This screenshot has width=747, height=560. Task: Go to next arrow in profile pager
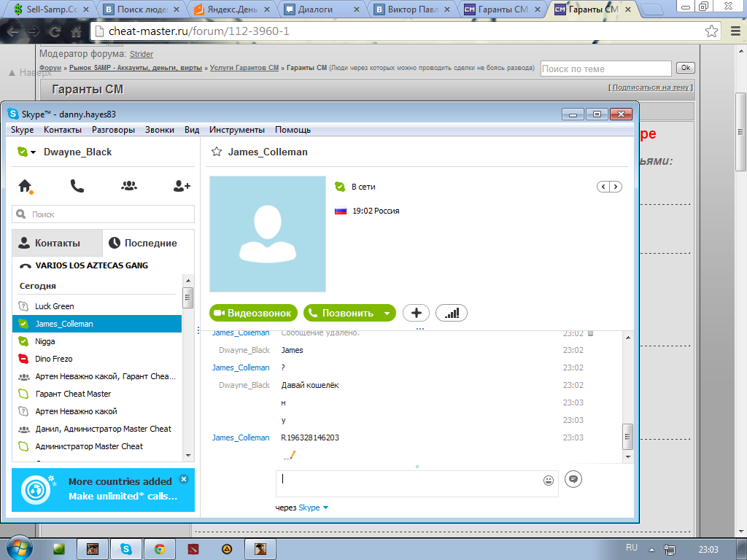pyautogui.click(x=616, y=187)
